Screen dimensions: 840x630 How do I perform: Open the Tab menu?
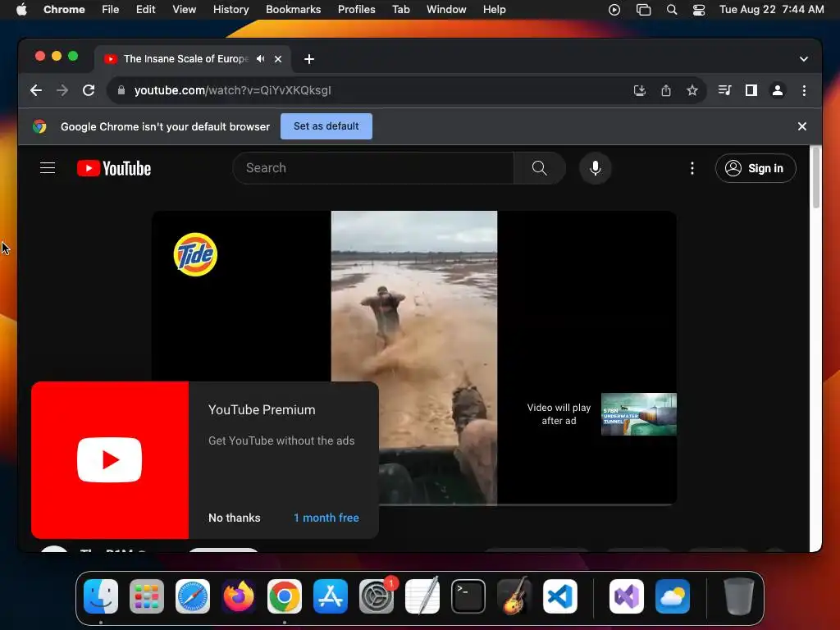[400, 10]
